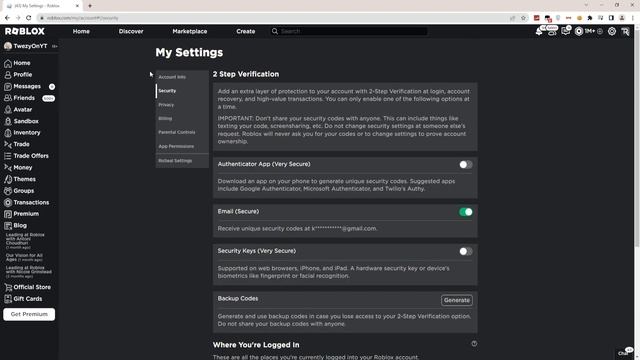Enable the Authenticator App toggle

(x=465, y=164)
